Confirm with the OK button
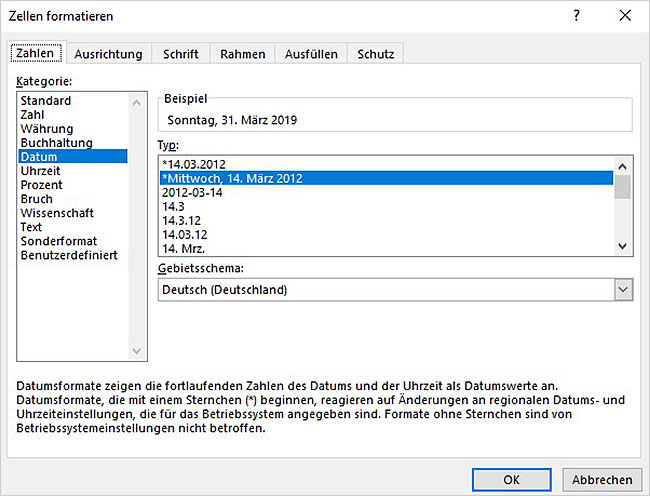650x496 pixels. click(512, 479)
